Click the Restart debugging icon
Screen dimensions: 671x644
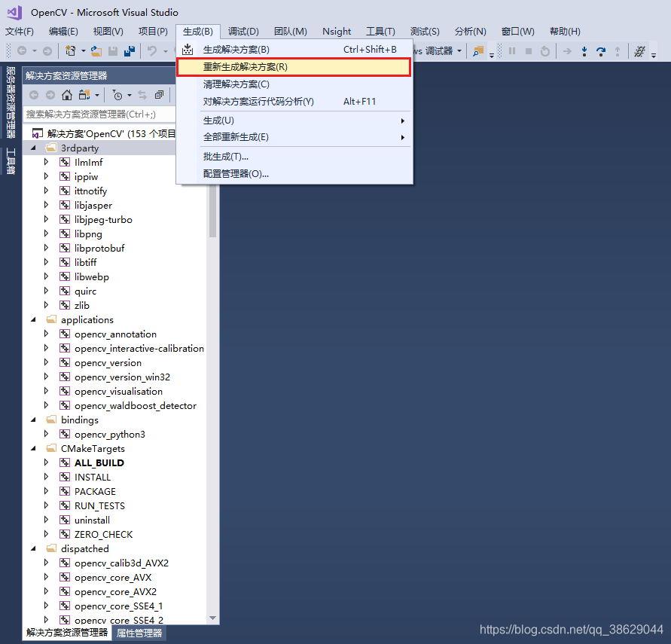point(544,51)
